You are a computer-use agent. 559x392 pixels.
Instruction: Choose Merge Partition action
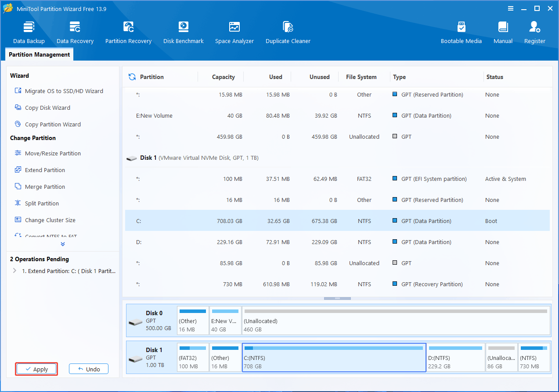(40, 187)
